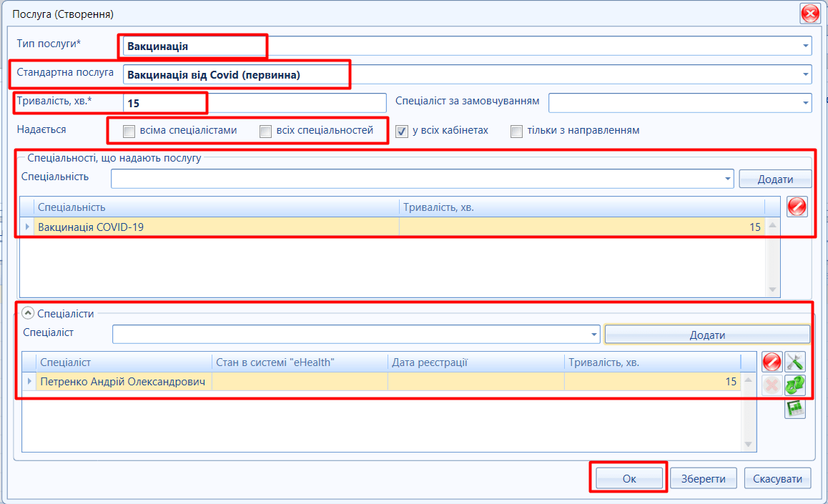Click the row indicator for Вакцинація COVID-19
Viewport: 828px width, 504px height.
coord(28,227)
